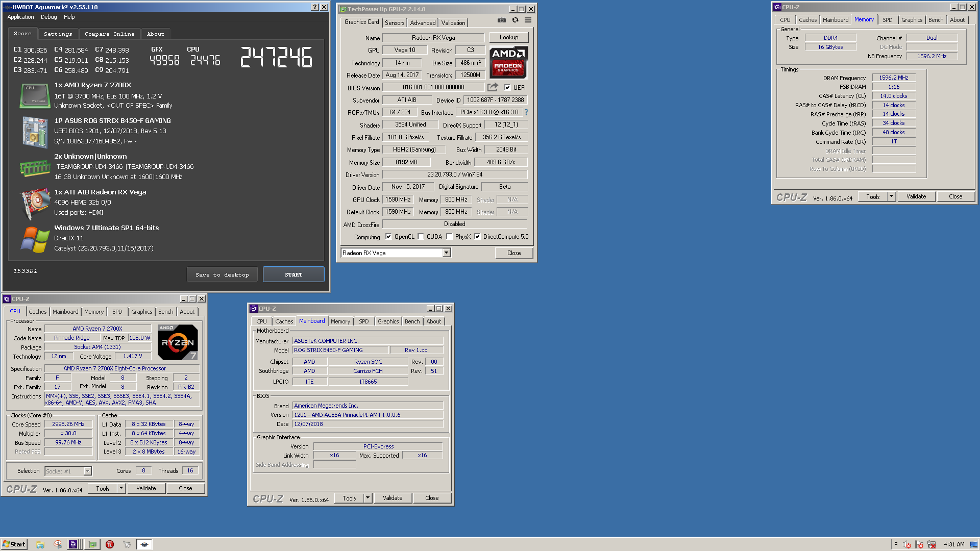The width and height of the screenshot is (980, 551).
Task: Open the Radeon RX Vega GPU selector dropdown
Action: [447, 253]
